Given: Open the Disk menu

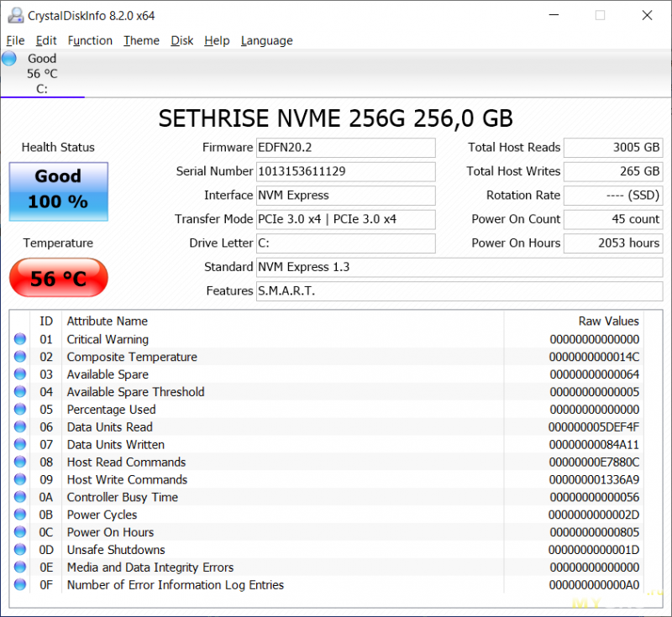Looking at the screenshot, I should coord(181,40).
